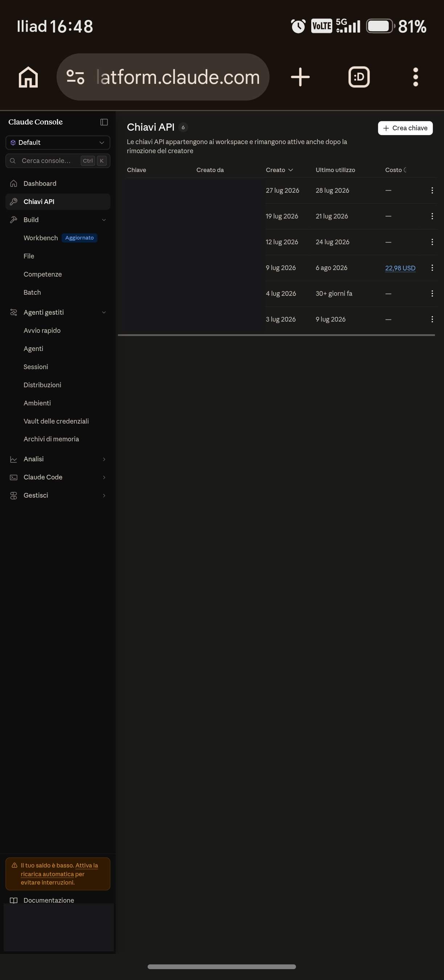This screenshot has width=444, height=980.
Task: Open Archivi di memoria
Action: tap(51, 439)
